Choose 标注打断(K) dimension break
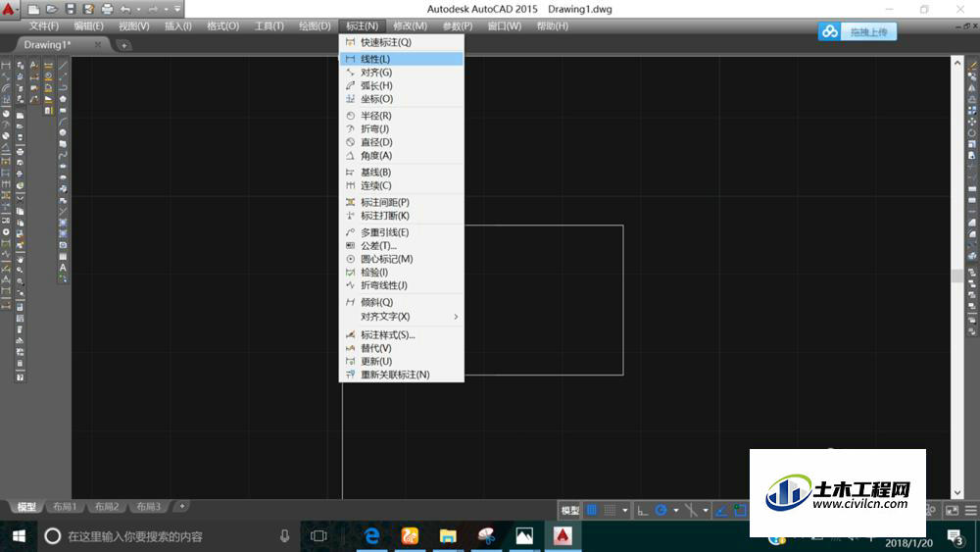The height and width of the screenshot is (552, 980). click(x=401, y=216)
